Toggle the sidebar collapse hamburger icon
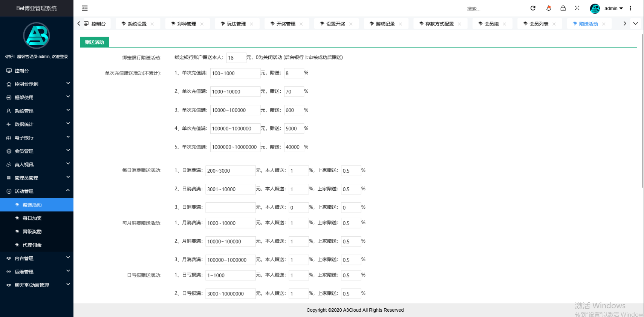This screenshot has width=644, height=317. [85, 8]
